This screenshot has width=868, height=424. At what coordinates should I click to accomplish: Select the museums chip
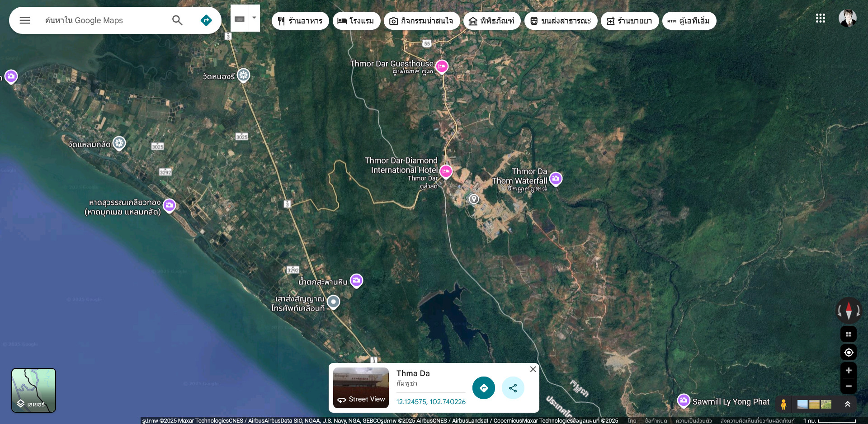(x=492, y=21)
